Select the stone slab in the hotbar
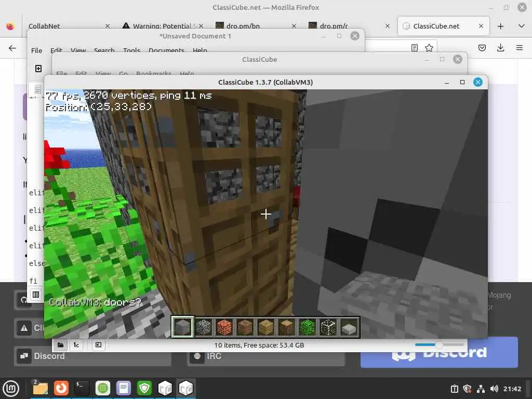This screenshot has width=532, height=399. tap(349, 328)
